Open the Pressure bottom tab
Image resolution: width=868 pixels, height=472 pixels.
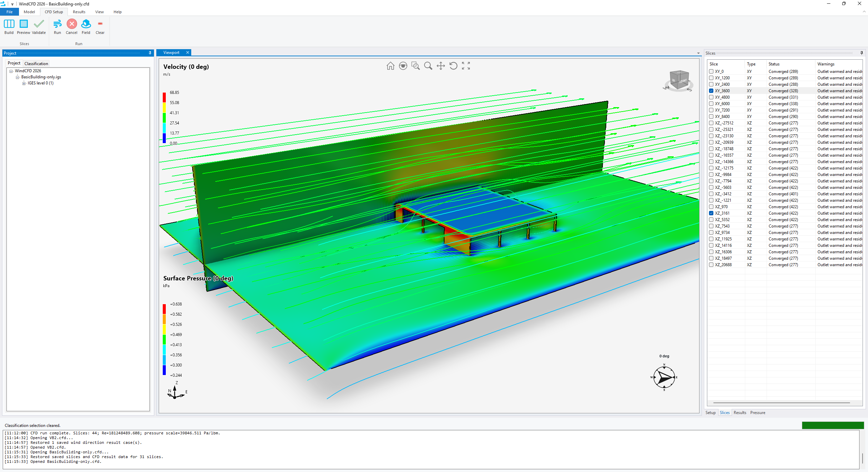pos(757,413)
